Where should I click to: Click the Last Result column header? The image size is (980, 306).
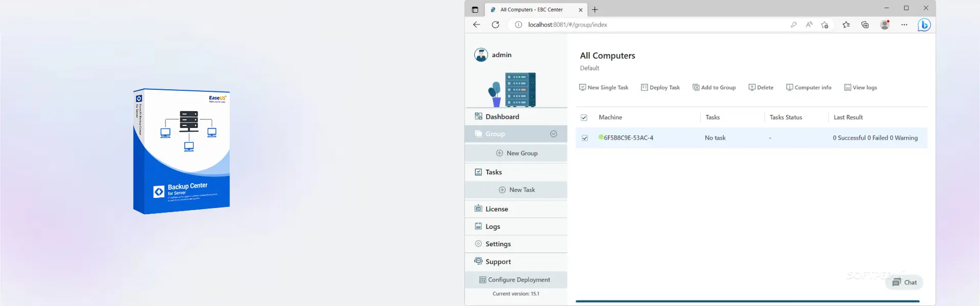coord(848,117)
